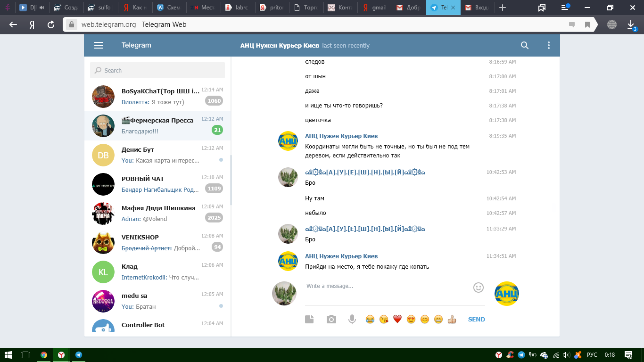
Task: Open Chrome from the taskbar
Action: point(44,355)
